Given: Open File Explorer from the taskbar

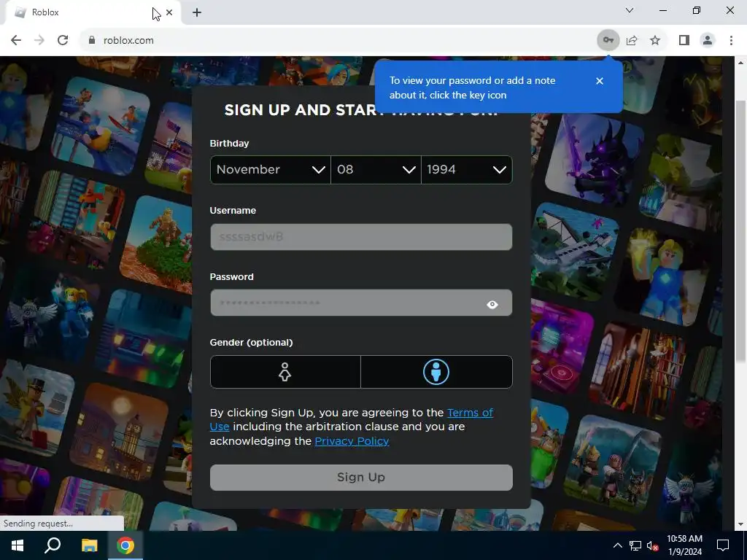Looking at the screenshot, I should [x=89, y=545].
